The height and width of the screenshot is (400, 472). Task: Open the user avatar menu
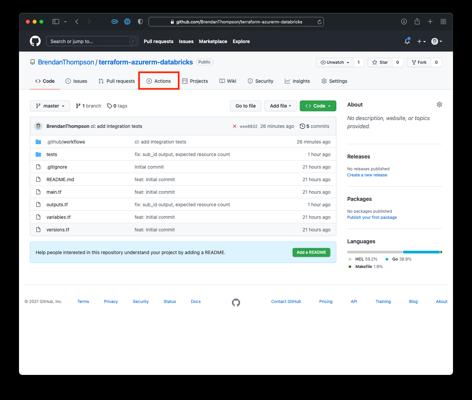(x=436, y=41)
